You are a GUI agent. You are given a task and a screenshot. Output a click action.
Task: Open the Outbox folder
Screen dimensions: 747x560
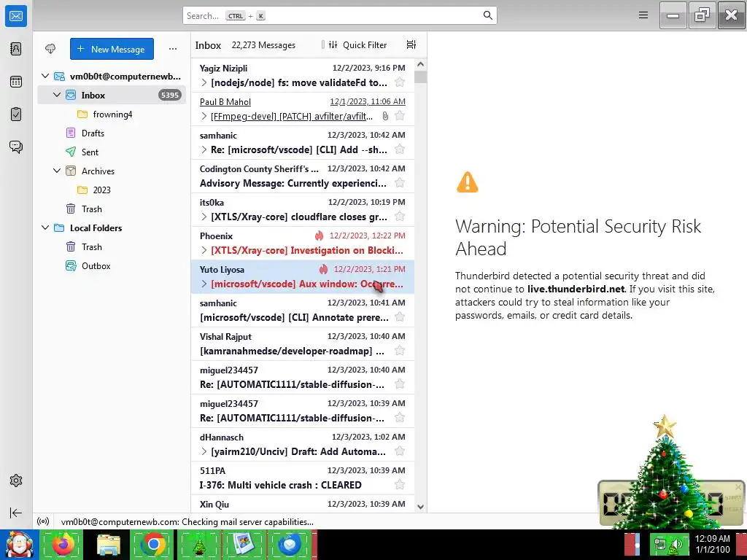pyautogui.click(x=112, y=265)
